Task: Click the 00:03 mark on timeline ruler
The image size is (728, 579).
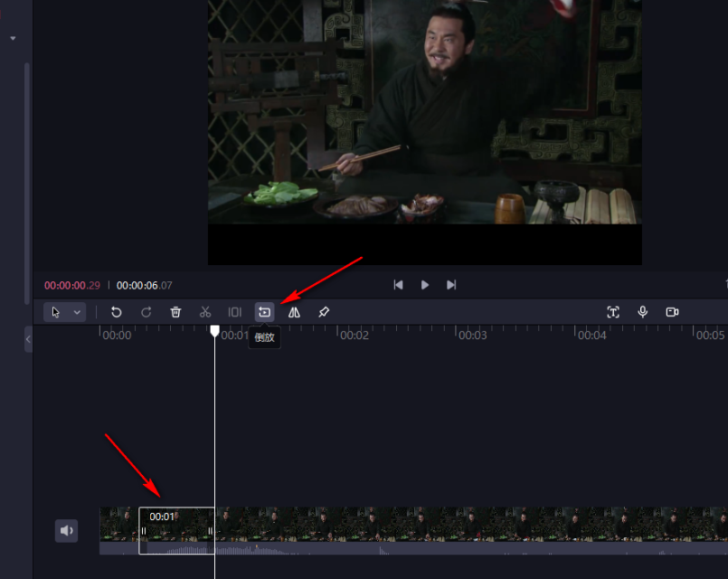Action: (x=473, y=336)
